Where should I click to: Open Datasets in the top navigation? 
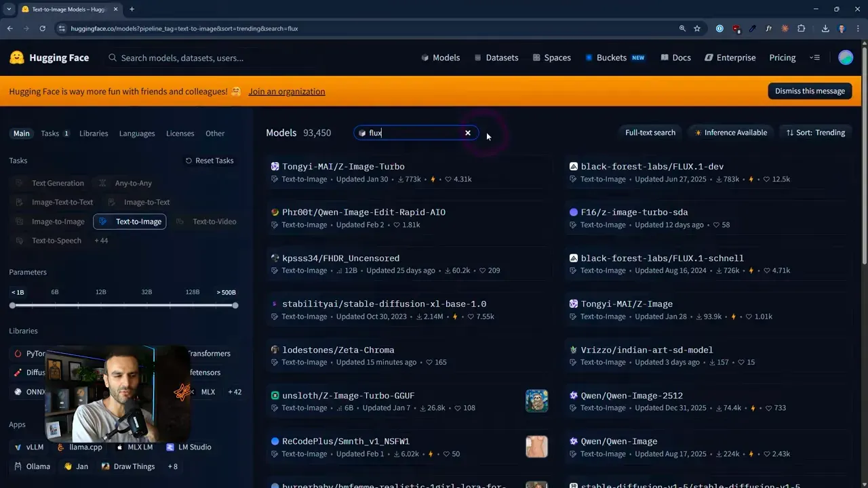pos(496,58)
